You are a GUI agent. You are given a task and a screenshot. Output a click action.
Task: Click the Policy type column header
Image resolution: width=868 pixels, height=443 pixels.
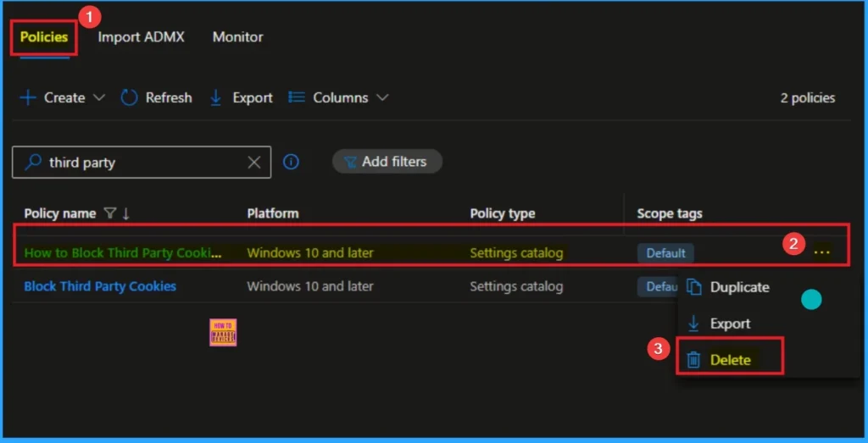[x=503, y=213]
